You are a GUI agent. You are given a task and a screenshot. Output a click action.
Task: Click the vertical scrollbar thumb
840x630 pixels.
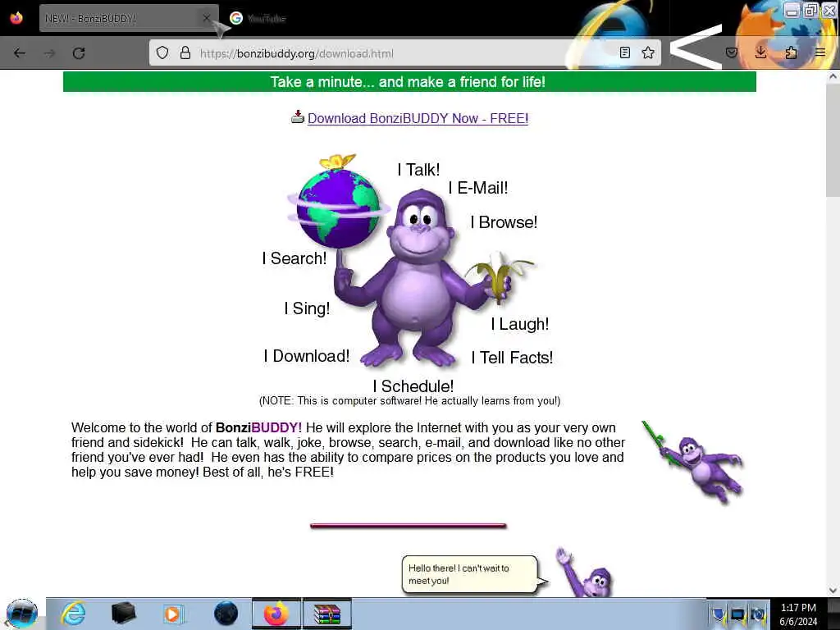tap(833, 140)
